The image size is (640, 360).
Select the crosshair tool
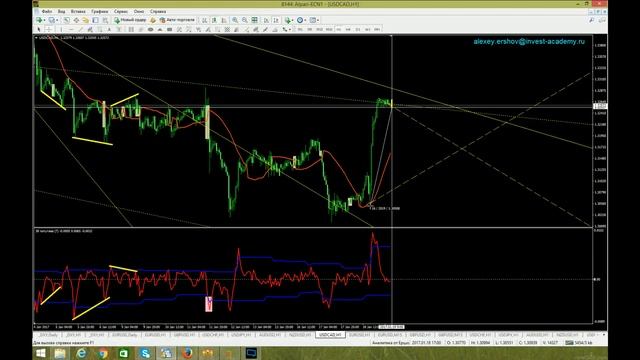pyautogui.click(x=49, y=29)
